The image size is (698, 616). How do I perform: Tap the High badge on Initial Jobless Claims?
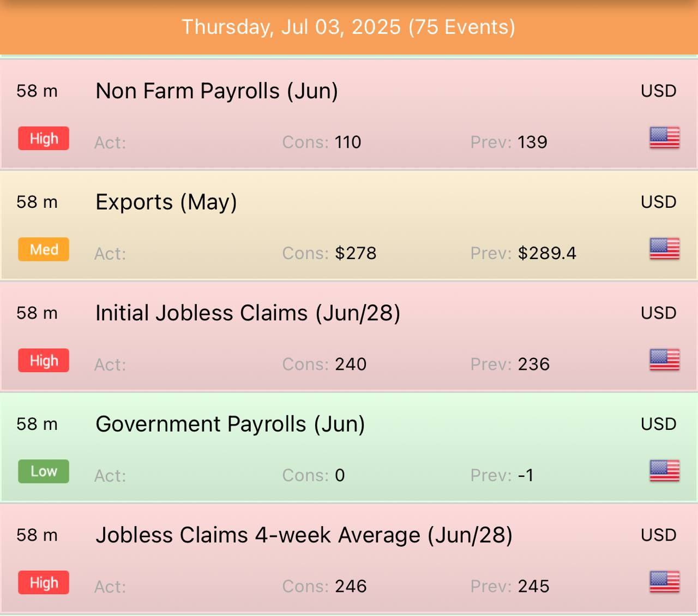(x=44, y=360)
